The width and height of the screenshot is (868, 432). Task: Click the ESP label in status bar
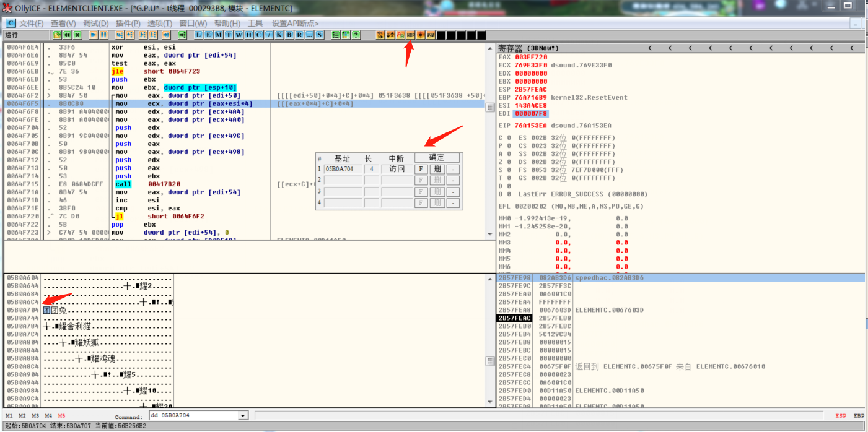[841, 415]
